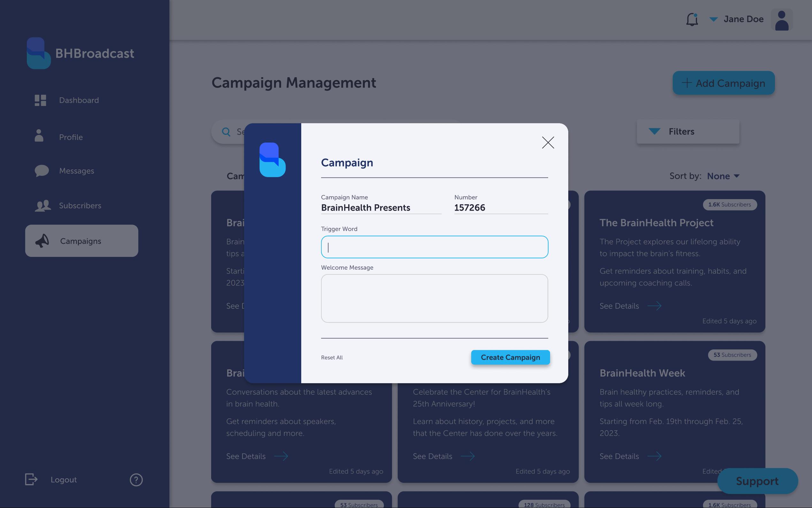
Task: Select Campaigns in the sidebar
Action: (81, 241)
